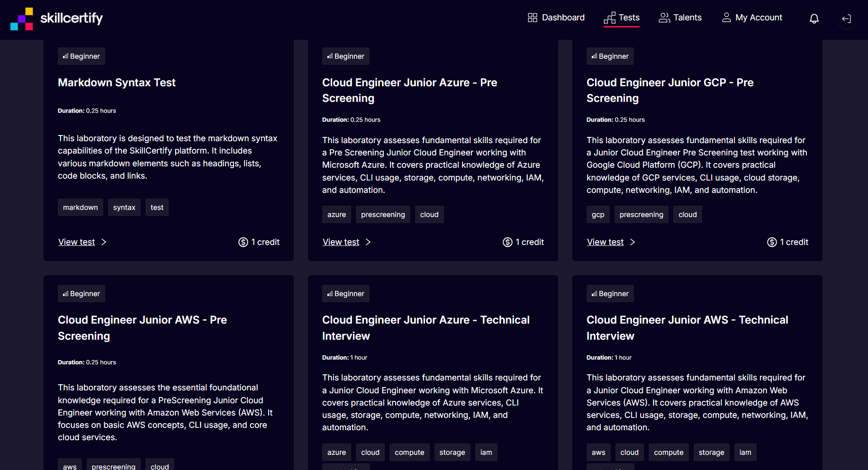Click chevron arrow beside Markdown View test
Viewport: 868px width, 470px height.
point(104,242)
